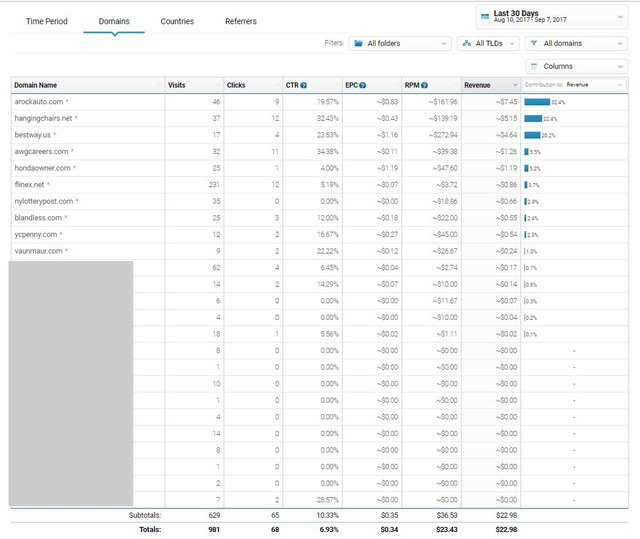640x539 pixels.
Task: Open the ycpenny.com domain
Action: [36, 234]
